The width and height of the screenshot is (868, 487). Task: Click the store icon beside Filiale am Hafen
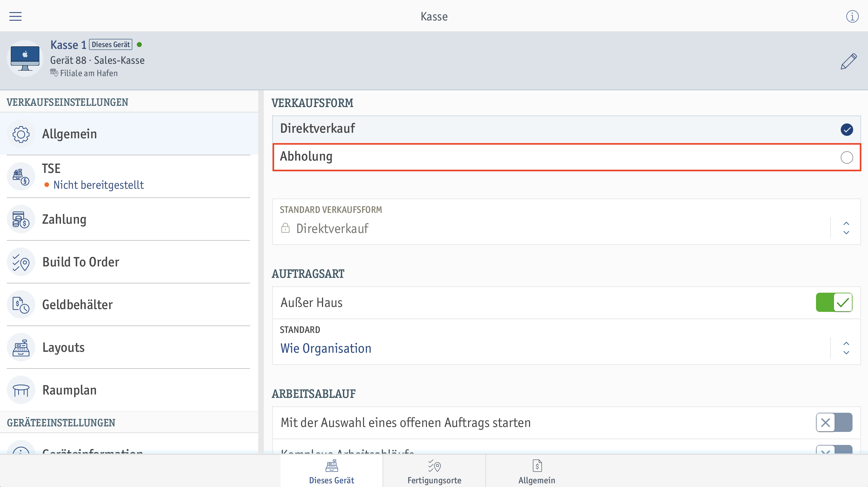(54, 72)
